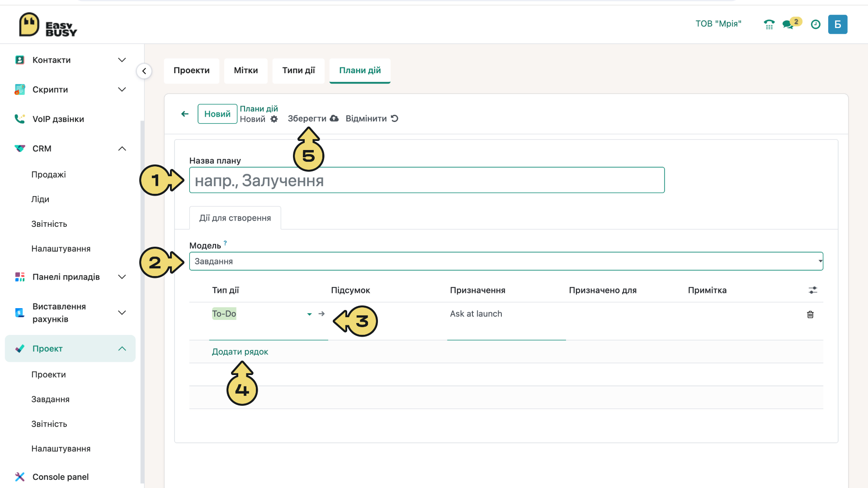Click Відмінити to discard changes
The image size is (868, 488).
point(372,118)
